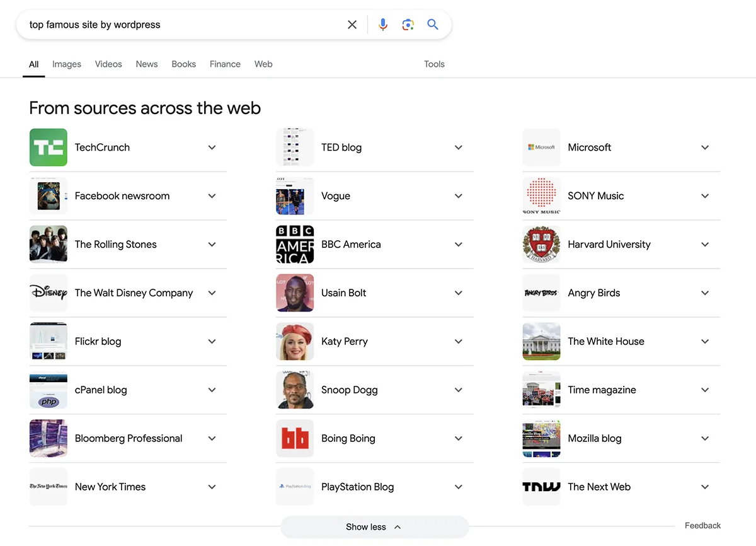Click the Facebook newsroom thumbnail

pyautogui.click(x=49, y=196)
